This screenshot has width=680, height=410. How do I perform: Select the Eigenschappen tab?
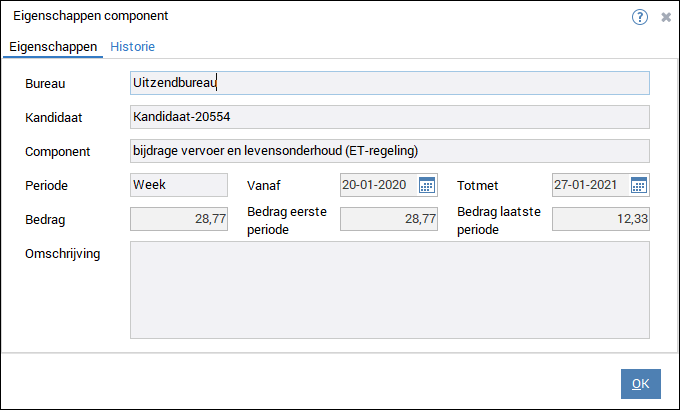[52, 47]
